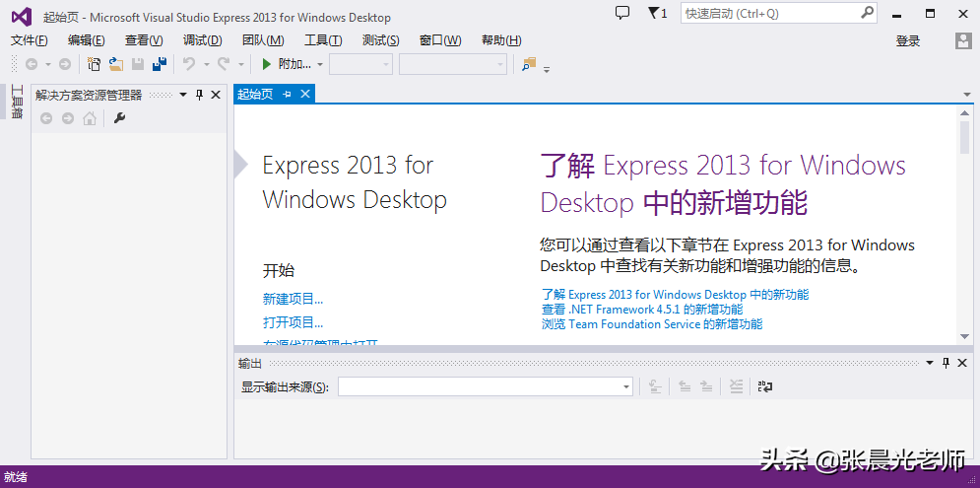Open the 文件(F) menu
Screen dimensions: 980x488
[30, 40]
